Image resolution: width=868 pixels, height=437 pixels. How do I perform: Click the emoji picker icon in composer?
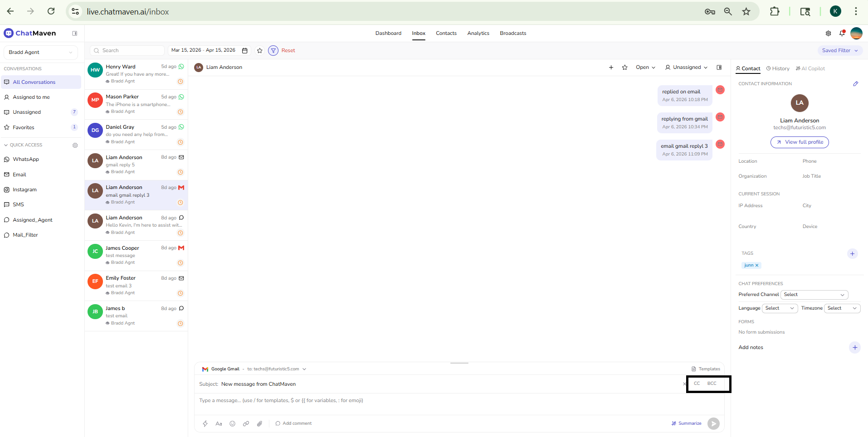click(232, 423)
